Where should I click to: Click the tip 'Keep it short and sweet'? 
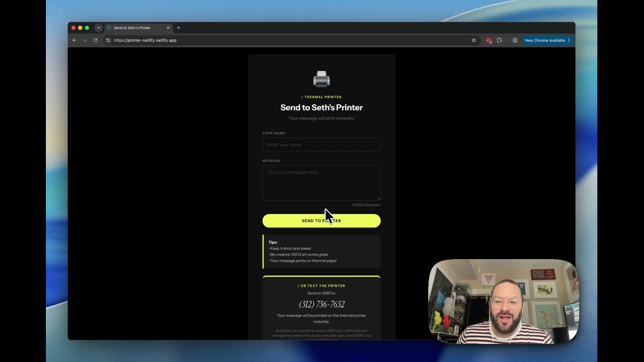290,249
